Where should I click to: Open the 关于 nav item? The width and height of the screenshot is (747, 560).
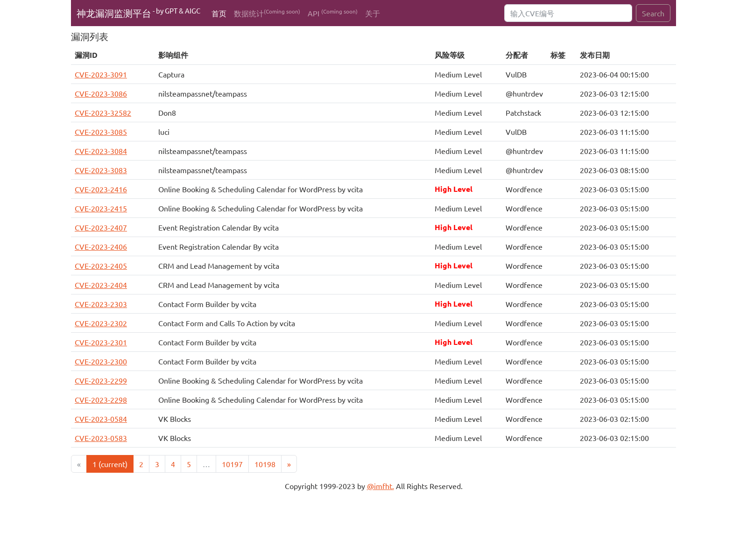tap(372, 14)
